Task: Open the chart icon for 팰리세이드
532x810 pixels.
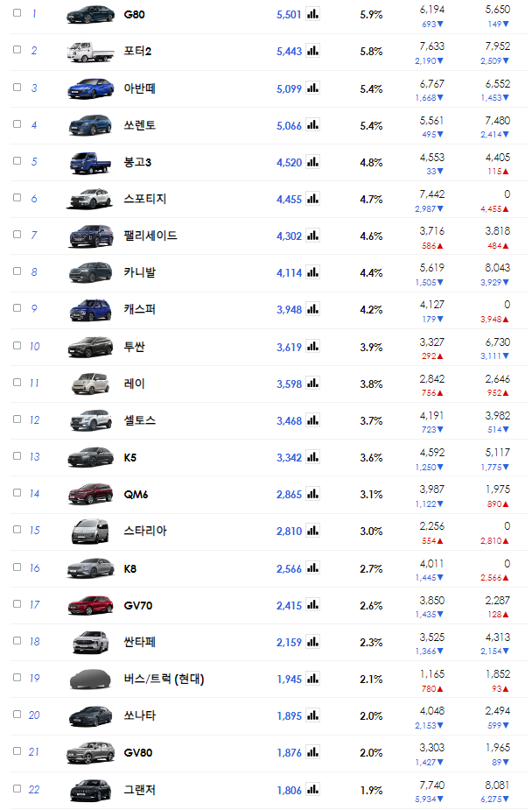Action: tap(312, 236)
